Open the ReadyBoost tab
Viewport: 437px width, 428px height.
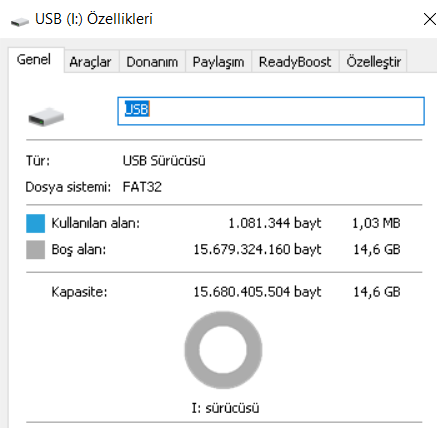coord(295,62)
